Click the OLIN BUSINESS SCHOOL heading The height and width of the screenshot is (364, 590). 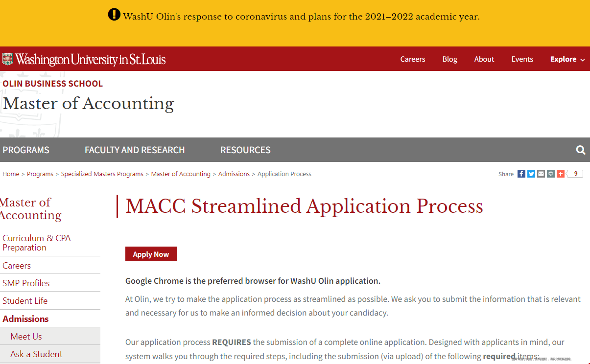[x=53, y=84]
